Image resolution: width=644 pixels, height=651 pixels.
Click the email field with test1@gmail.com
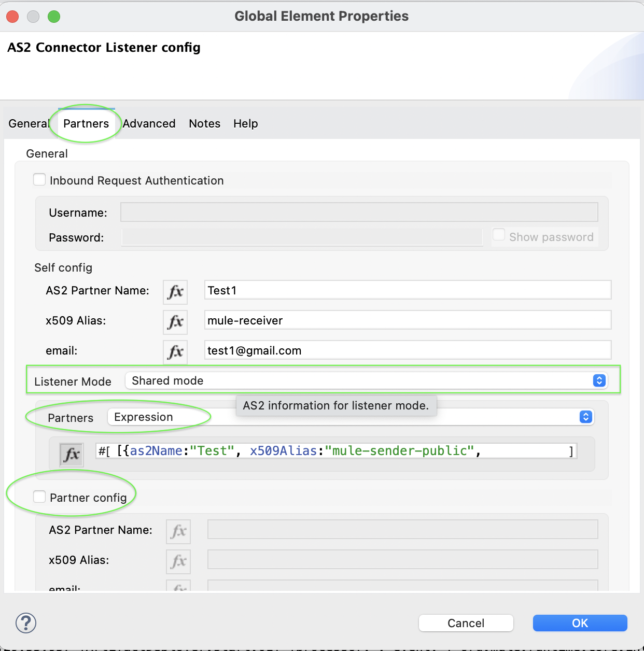[x=408, y=350]
